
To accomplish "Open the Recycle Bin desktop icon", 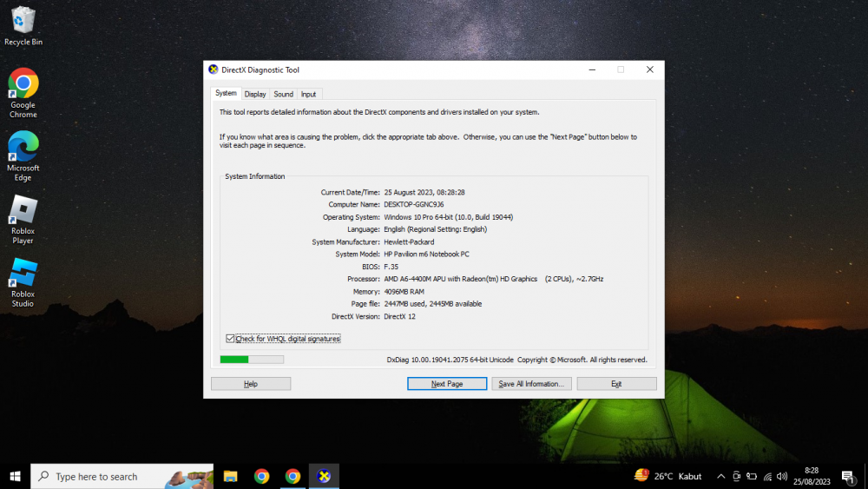I will pos(23,26).
